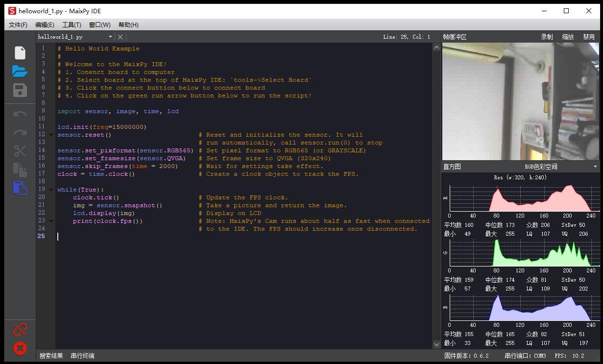This screenshot has width=603, height=364.
Task: Click the 串行端口: COM3 status entry
Action: click(x=525, y=356)
